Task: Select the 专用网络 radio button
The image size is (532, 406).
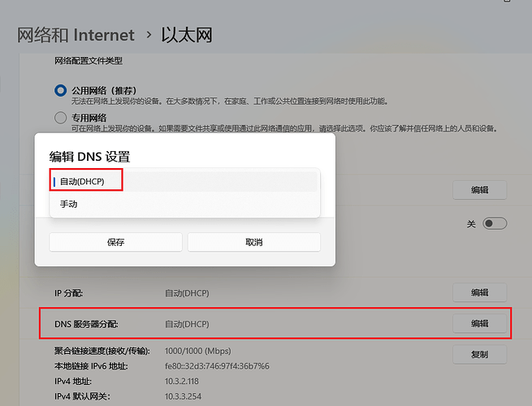Action: pyautogui.click(x=60, y=117)
